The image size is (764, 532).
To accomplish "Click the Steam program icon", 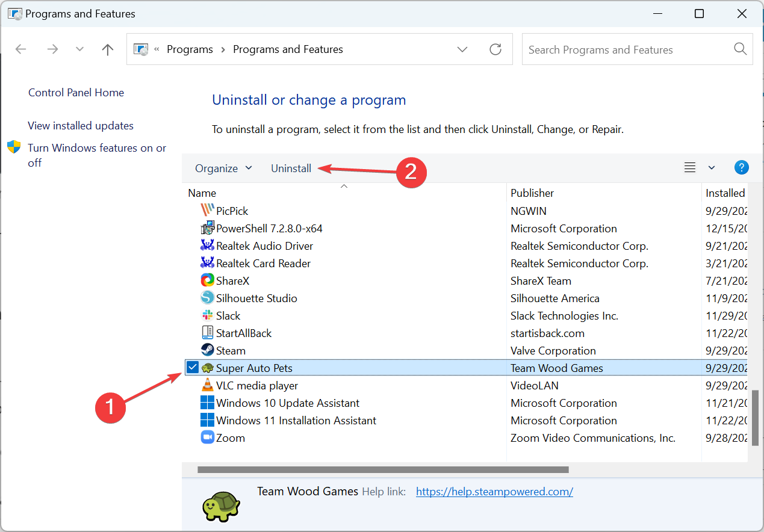I will (x=207, y=350).
